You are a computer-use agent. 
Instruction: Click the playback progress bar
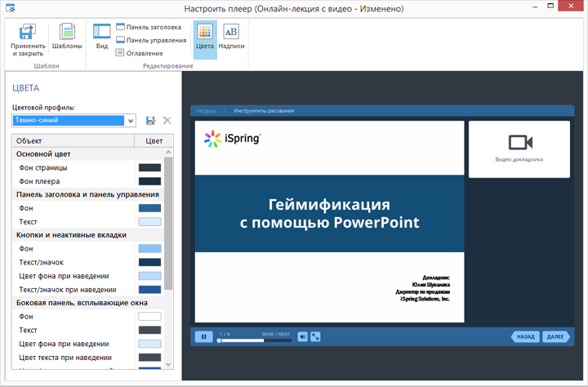coord(255,340)
